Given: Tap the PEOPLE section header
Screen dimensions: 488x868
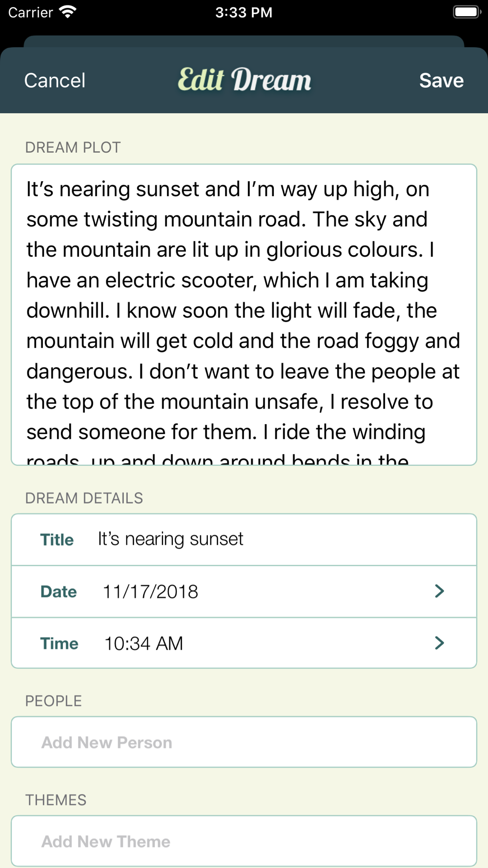Looking at the screenshot, I should tap(54, 701).
